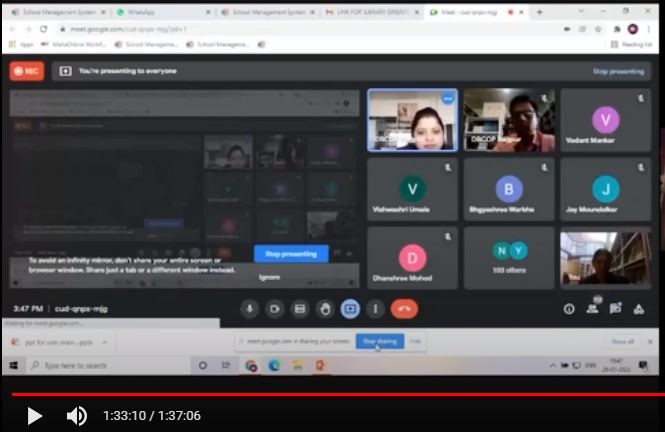Play the video

pos(34,415)
